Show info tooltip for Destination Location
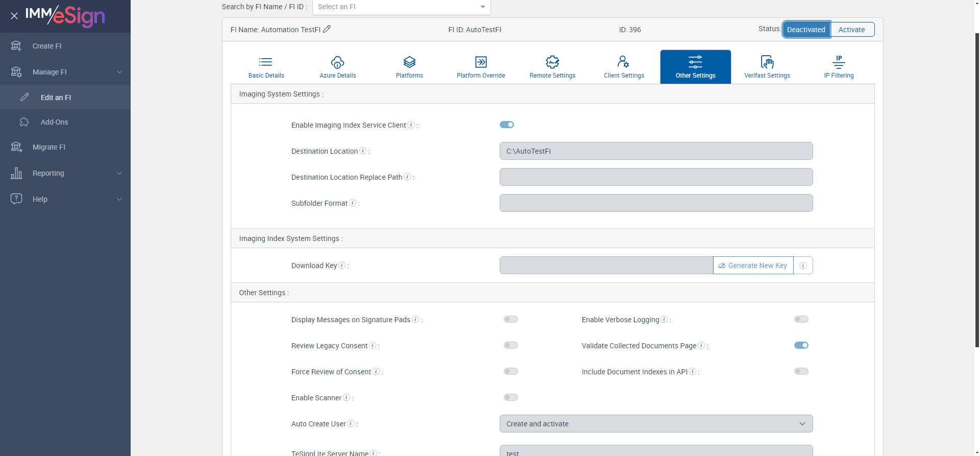Image resolution: width=980 pixels, height=456 pixels. tap(363, 151)
